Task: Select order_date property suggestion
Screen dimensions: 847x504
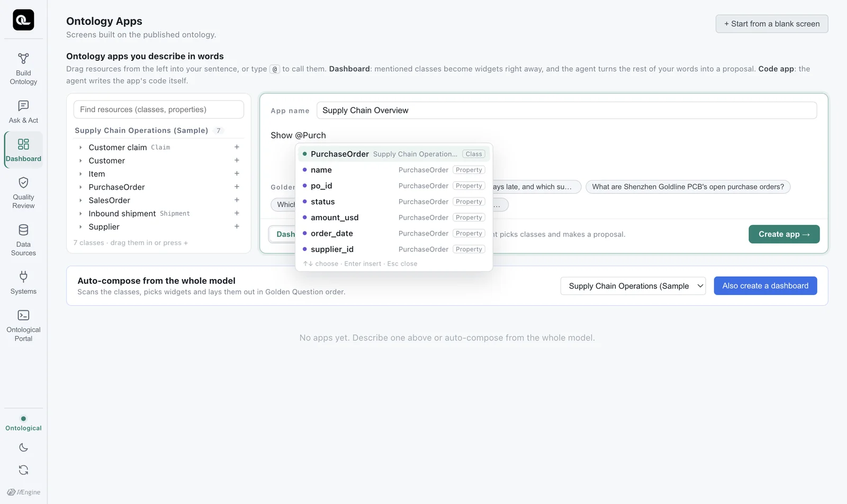Action: [394, 233]
